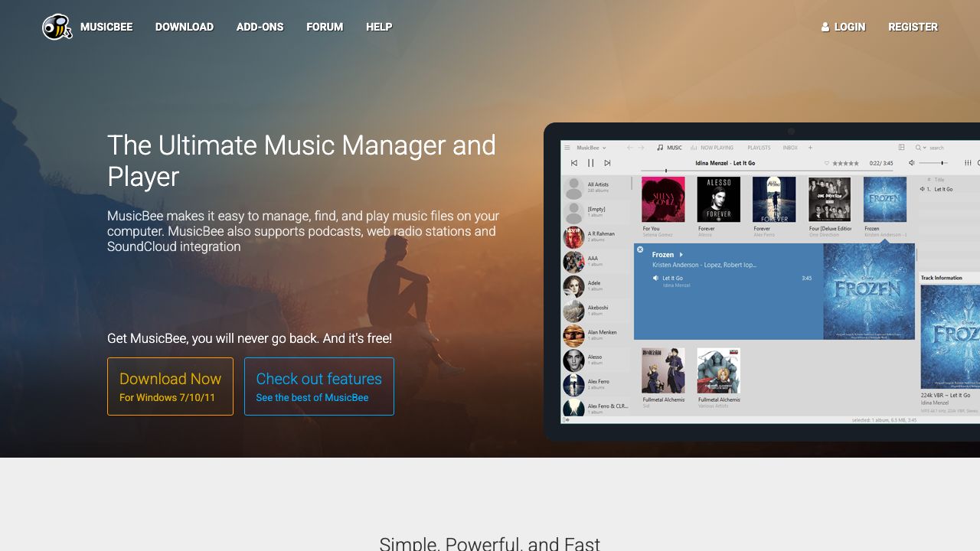Image resolution: width=980 pixels, height=551 pixels.
Task: Switch to the NOW PLAYING tab
Action: [717, 148]
